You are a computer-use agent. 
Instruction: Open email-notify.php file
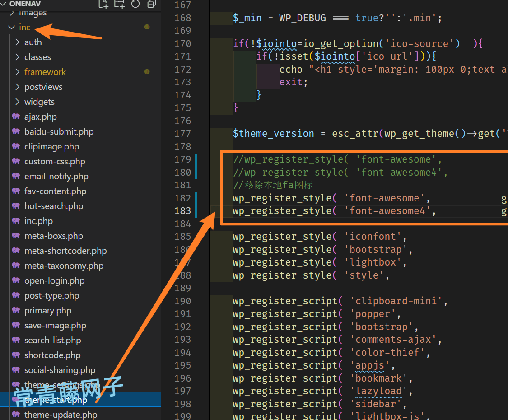point(56,176)
